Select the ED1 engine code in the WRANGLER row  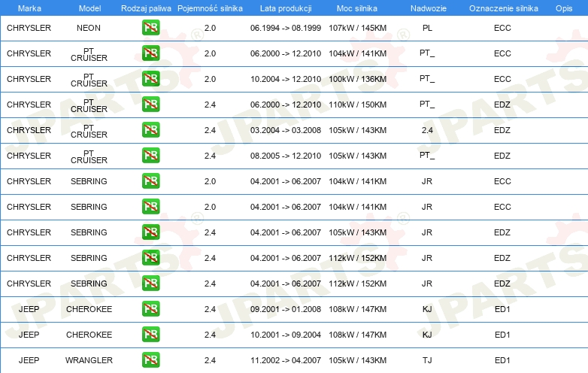[x=502, y=360]
